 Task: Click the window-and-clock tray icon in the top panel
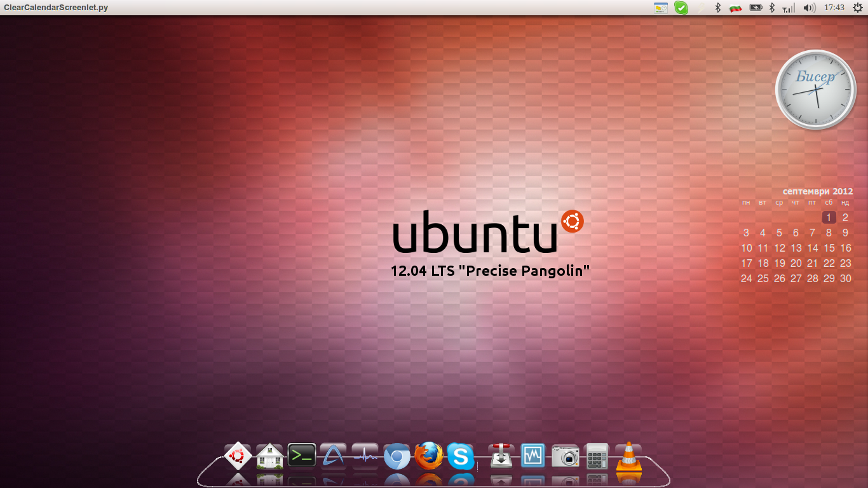(x=661, y=8)
